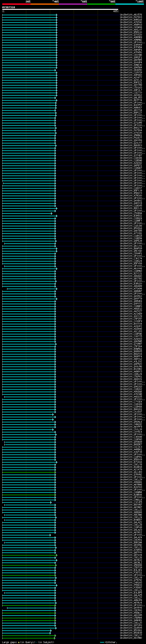The width and height of the screenshot is (146, 644).
Task: Click the orange ~40% identity legend segment
Action: 45,4
